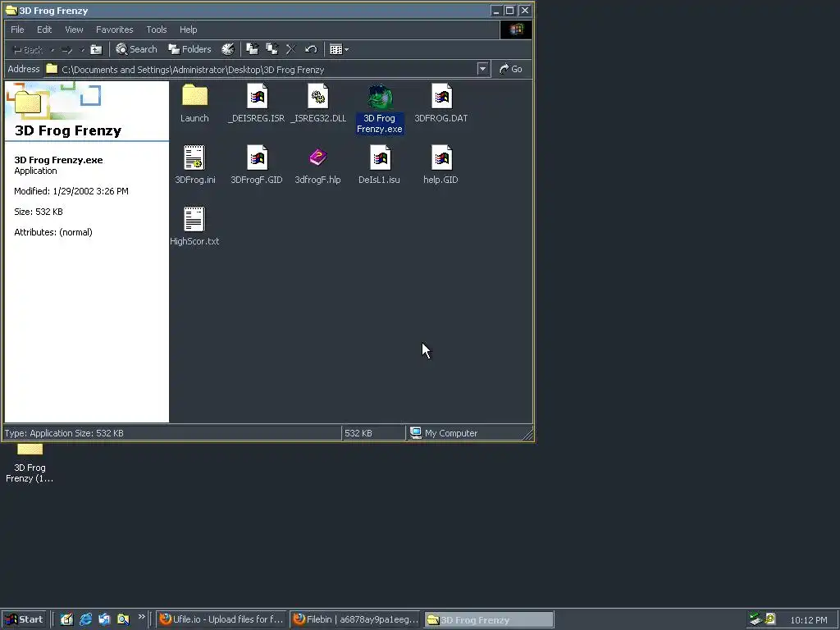
Task: Click the Back toolbar button
Action: [x=28, y=50]
